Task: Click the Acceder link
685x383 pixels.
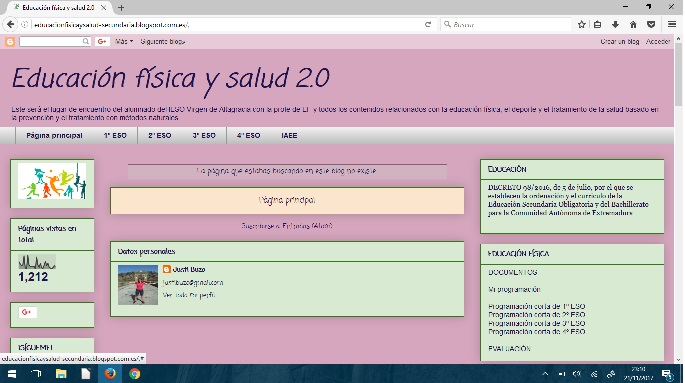Action: pos(658,41)
